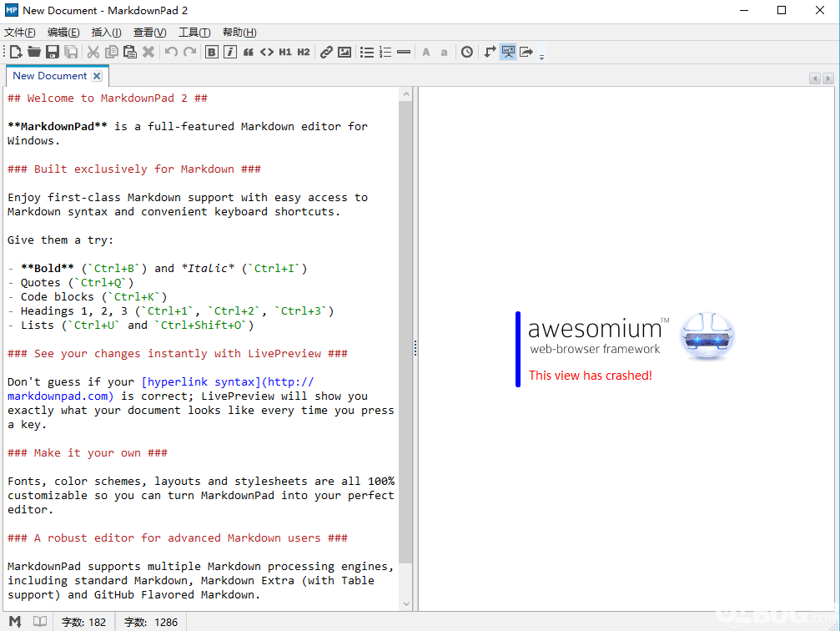The image size is (840, 631).
Task: Click the 'Built exclusively for Markdown' heading line
Action: [x=134, y=169]
